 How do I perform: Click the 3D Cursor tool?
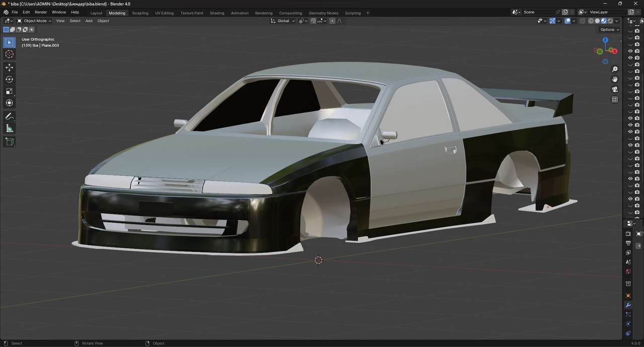[x=9, y=54]
